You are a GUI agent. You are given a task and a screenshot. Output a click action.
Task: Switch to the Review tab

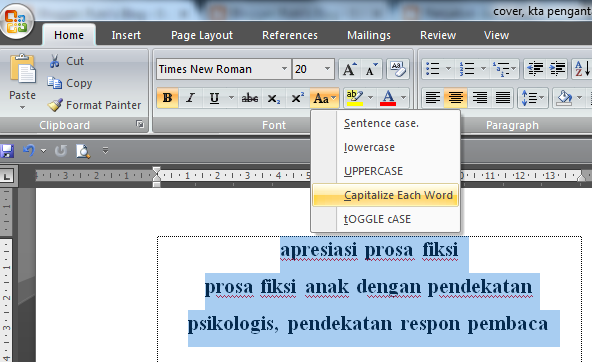click(438, 35)
